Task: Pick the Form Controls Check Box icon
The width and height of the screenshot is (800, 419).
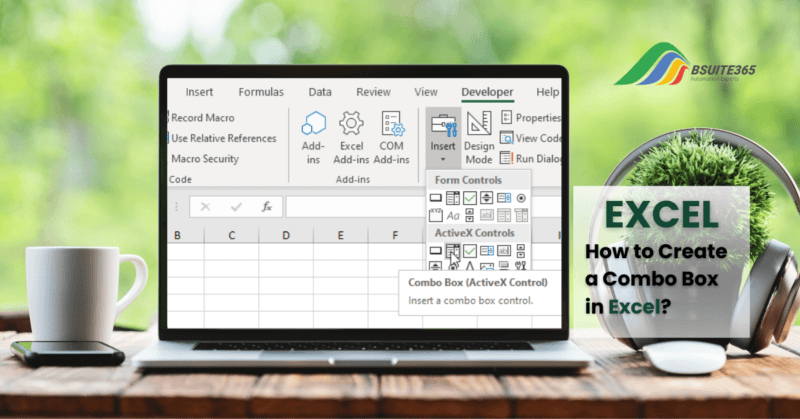Action: pos(470,198)
